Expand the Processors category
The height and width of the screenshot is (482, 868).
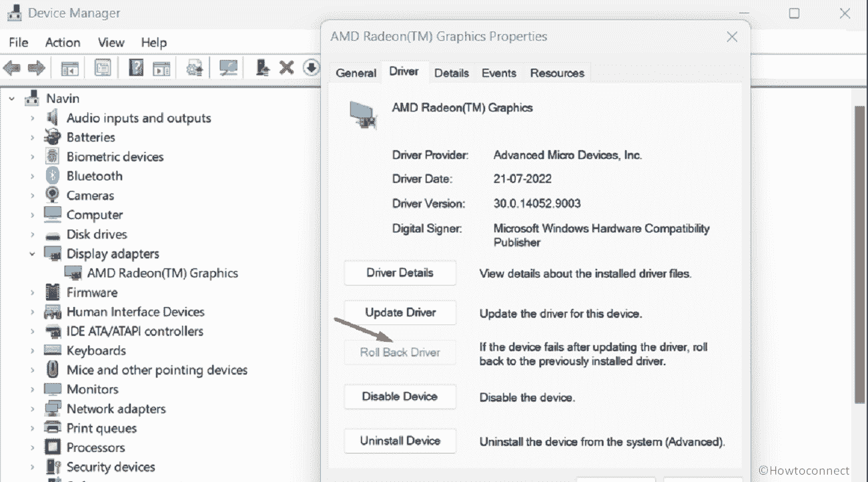tap(31, 447)
